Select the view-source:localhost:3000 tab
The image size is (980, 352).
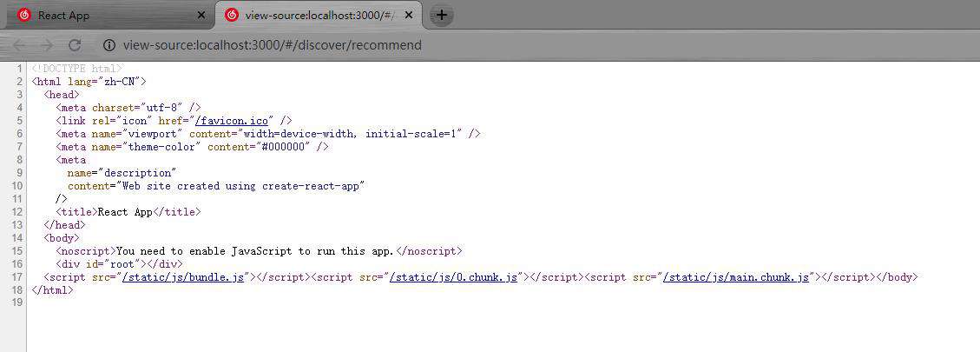click(319, 15)
